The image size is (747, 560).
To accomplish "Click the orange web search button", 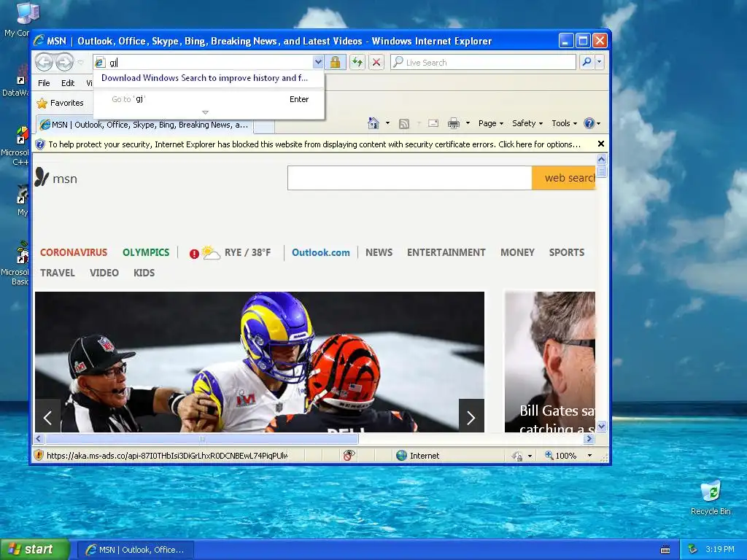I will pos(564,178).
